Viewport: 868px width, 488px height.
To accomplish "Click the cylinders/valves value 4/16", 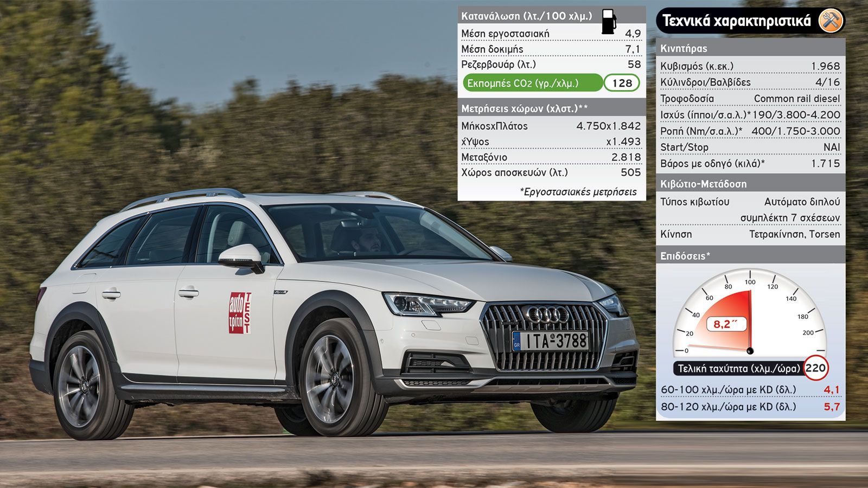I will click(x=827, y=82).
